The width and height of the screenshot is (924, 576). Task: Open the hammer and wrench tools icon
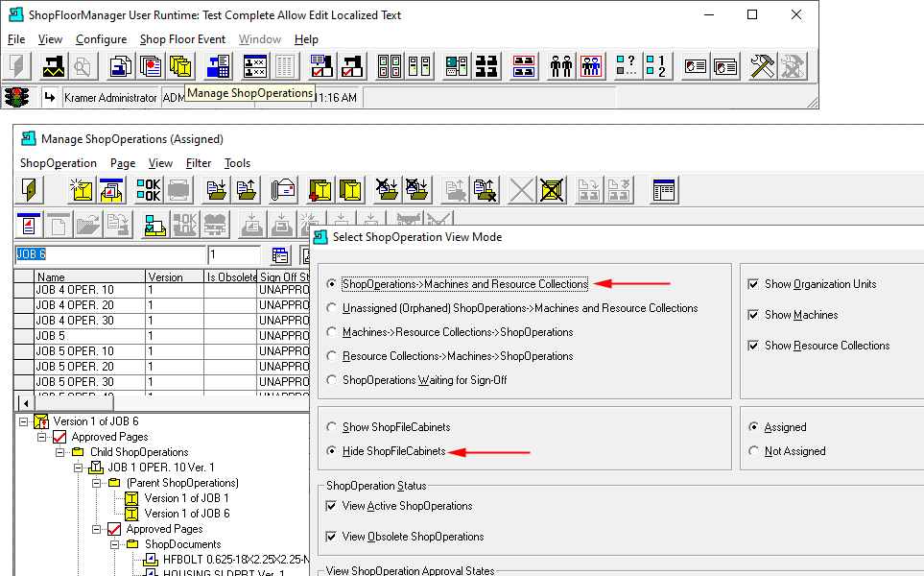pyautogui.click(x=762, y=66)
